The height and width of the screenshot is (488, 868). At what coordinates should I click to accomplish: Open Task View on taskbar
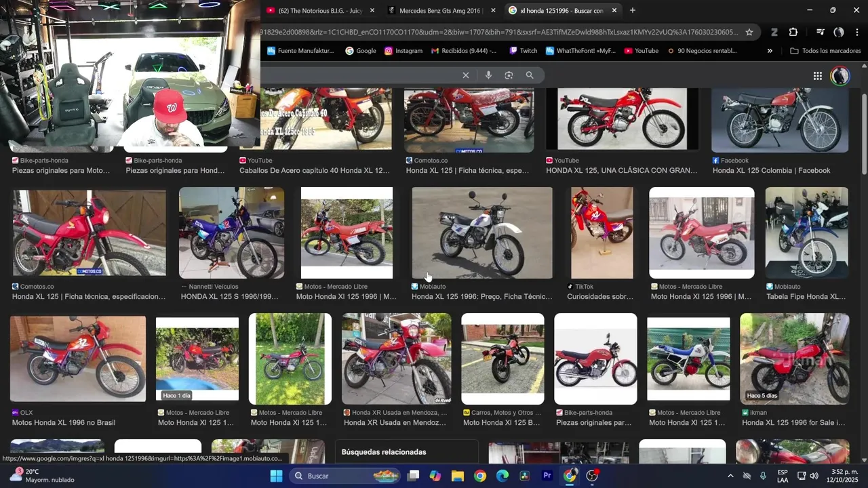[x=412, y=476]
